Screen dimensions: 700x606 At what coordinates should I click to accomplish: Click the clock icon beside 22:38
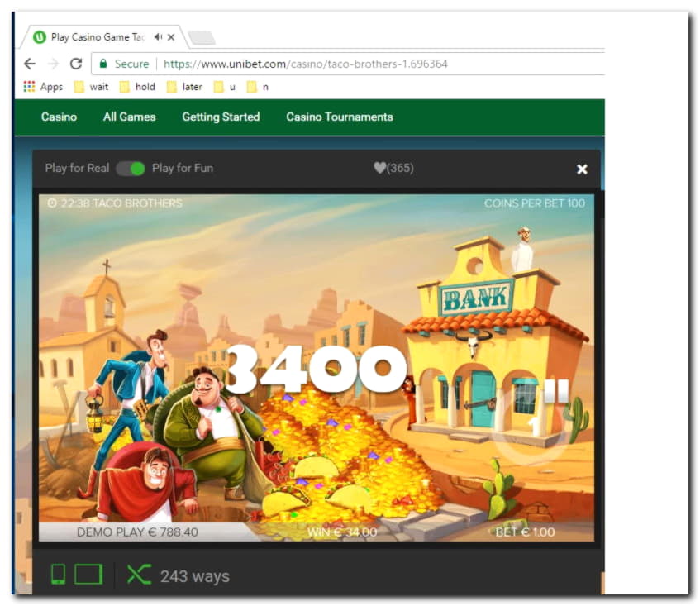pos(52,203)
